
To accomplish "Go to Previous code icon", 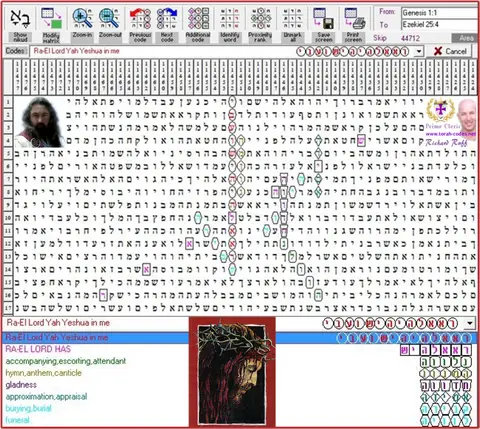I will click(x=140, y=18).
